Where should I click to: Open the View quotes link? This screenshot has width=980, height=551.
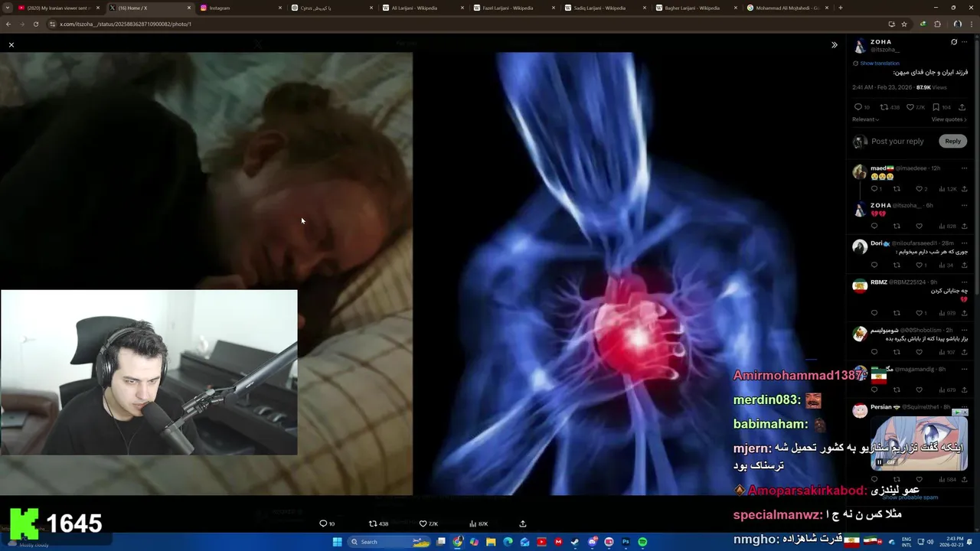coord(949,119)
